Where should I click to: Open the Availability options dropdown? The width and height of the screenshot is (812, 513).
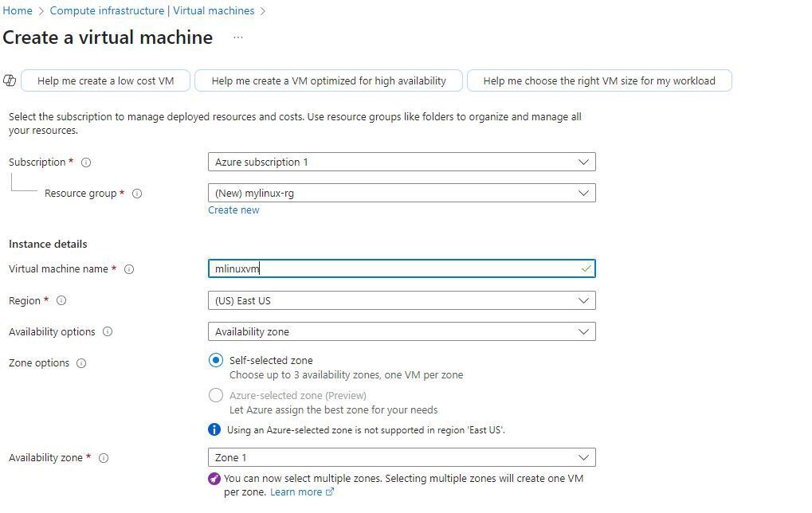coord(402,332)
